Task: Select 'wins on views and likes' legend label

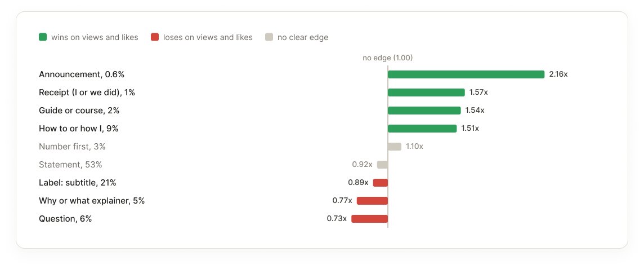Action: coord(95,37)
